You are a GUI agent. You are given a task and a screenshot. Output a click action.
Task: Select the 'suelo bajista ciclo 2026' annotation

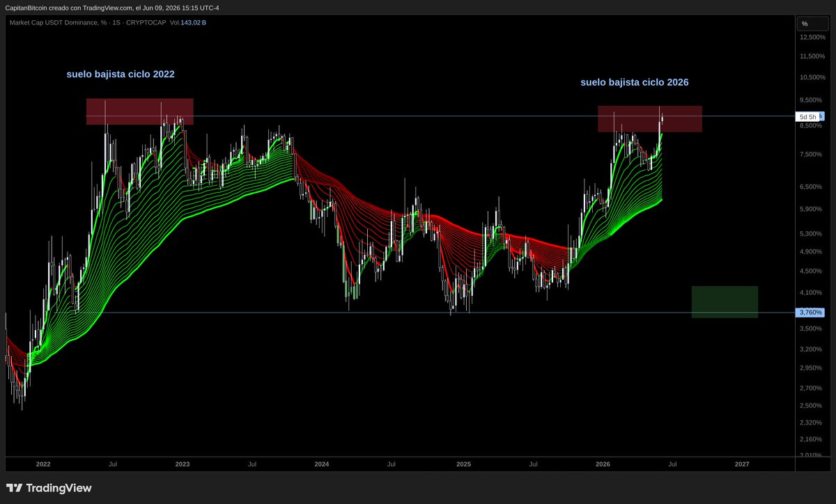635,82
